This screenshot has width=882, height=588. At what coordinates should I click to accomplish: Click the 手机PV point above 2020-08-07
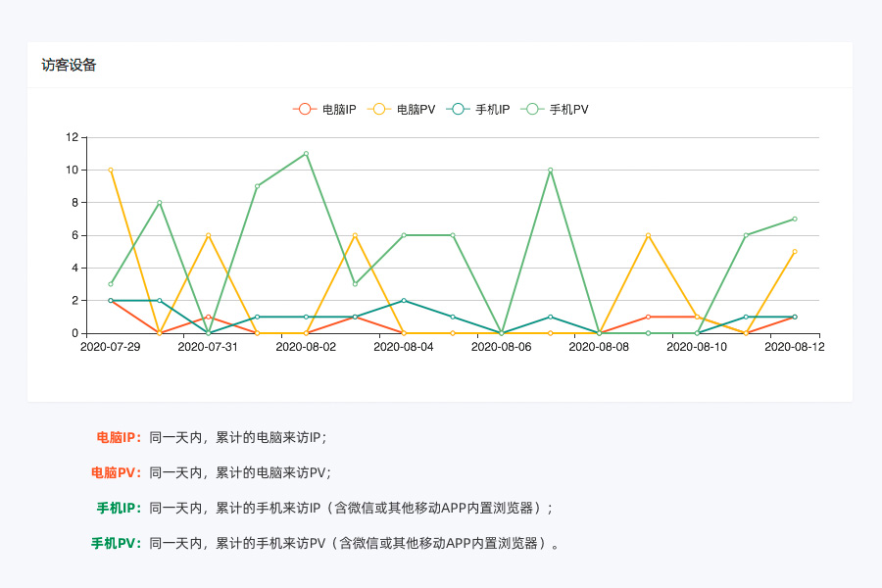tap(549, 171)
